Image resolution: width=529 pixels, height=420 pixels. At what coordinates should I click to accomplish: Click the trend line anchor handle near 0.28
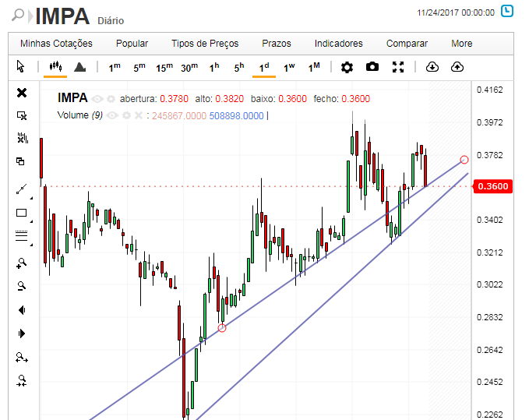pos(222,327)
